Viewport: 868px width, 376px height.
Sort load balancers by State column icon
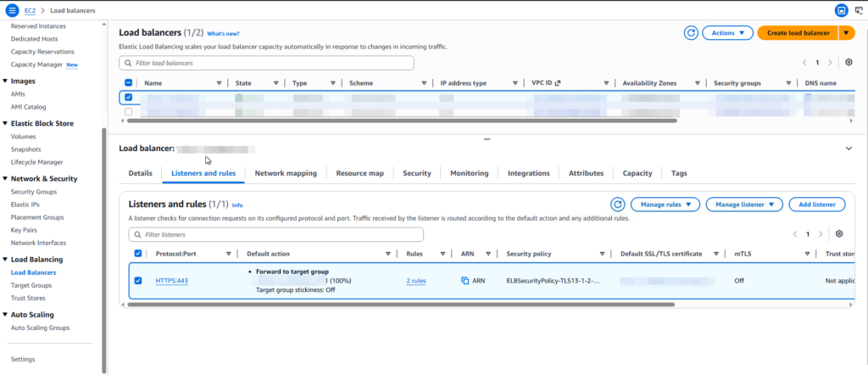pos(275,83)
